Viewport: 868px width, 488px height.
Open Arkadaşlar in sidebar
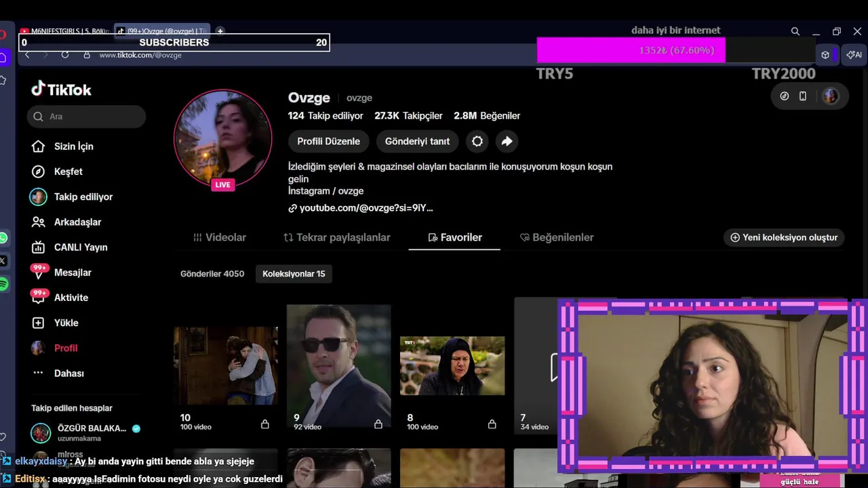pyautogui.click(x=77, y=222)
